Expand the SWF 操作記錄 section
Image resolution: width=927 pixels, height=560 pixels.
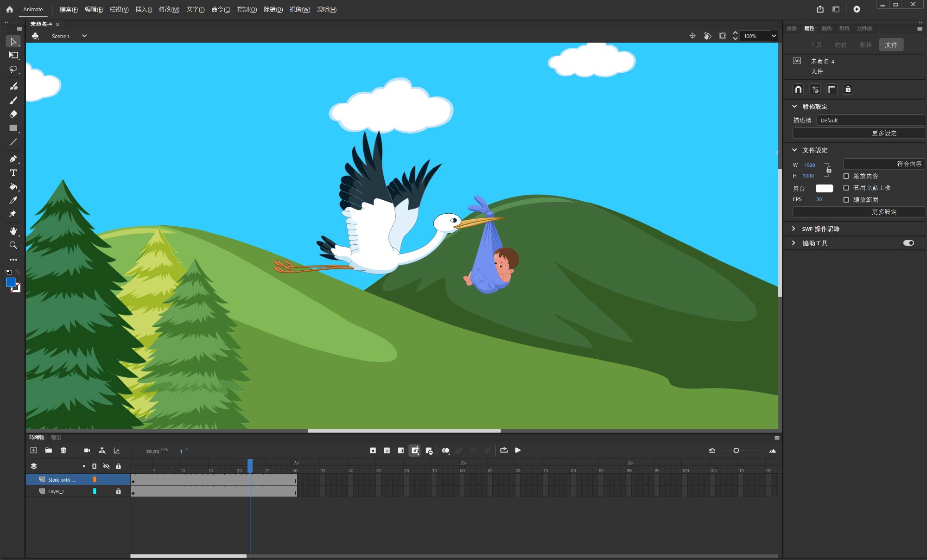coord(794,229)
